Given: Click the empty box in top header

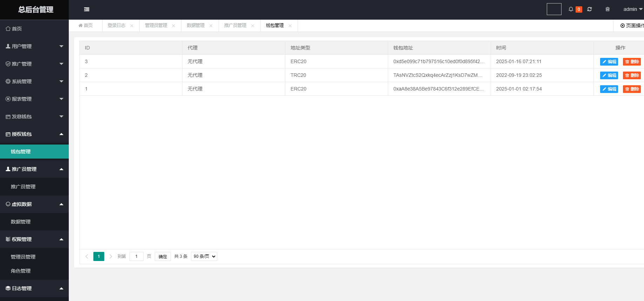Looking at the screenshot, I should pos(554,9).
